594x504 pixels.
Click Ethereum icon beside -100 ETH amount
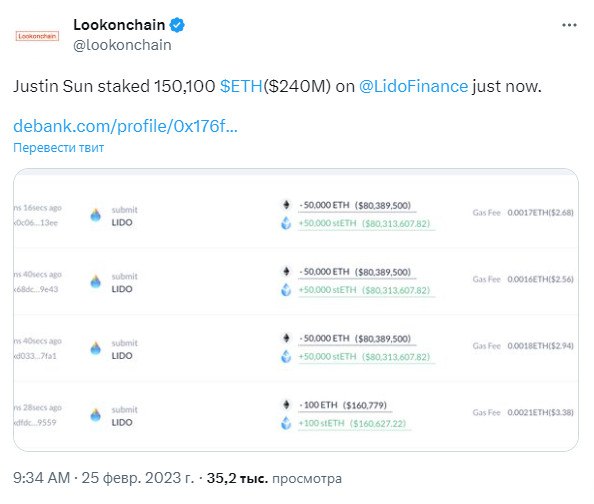[286, 405]
